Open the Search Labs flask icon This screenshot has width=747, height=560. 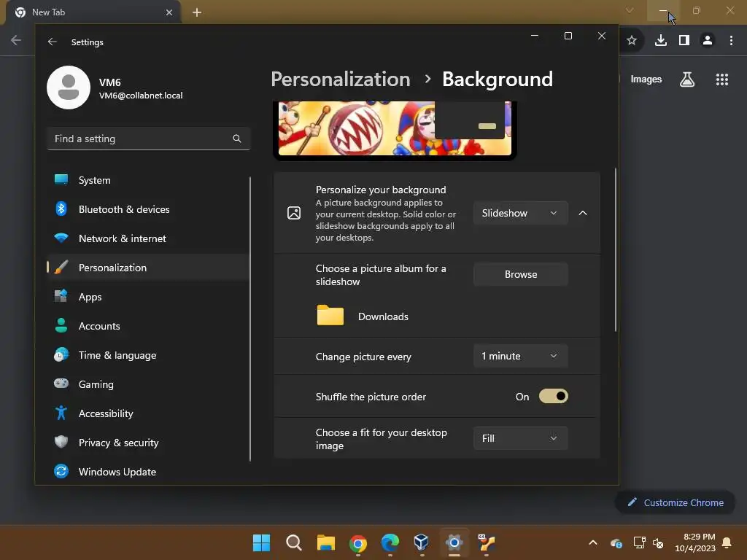click(687, 79)
